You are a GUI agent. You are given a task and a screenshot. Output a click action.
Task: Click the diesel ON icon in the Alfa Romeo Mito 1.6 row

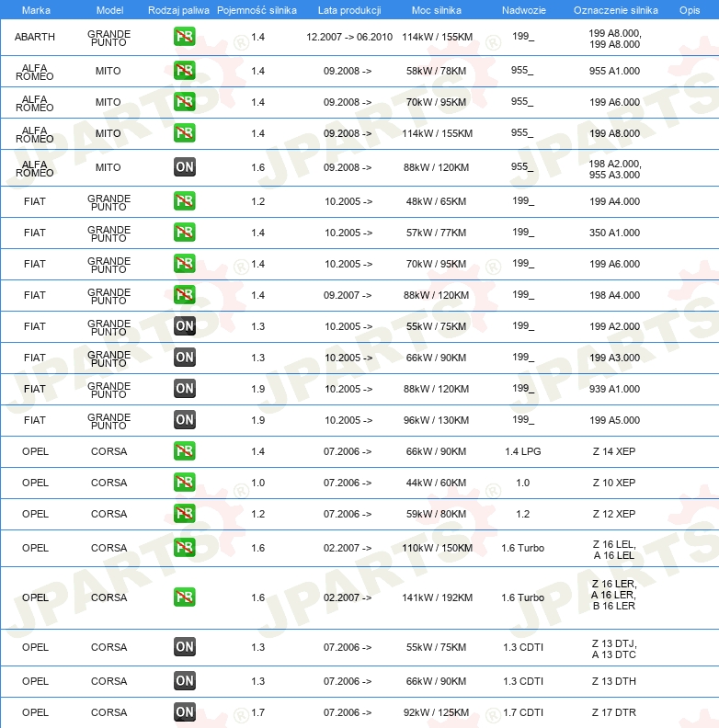pyautogui.click(x=185, y=167)
